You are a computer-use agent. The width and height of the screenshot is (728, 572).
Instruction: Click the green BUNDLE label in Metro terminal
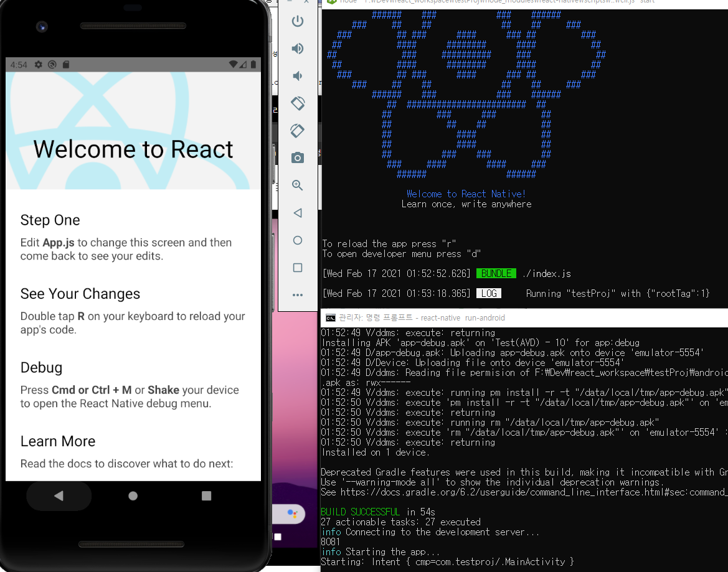[496, 274]
